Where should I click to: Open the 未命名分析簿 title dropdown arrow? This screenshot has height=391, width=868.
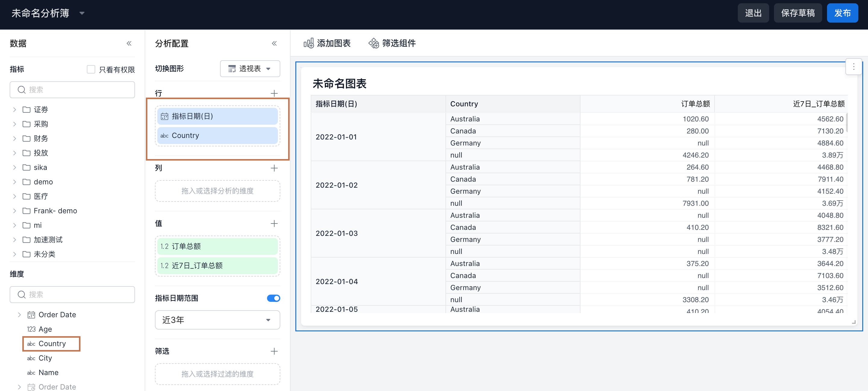point(82,14)
